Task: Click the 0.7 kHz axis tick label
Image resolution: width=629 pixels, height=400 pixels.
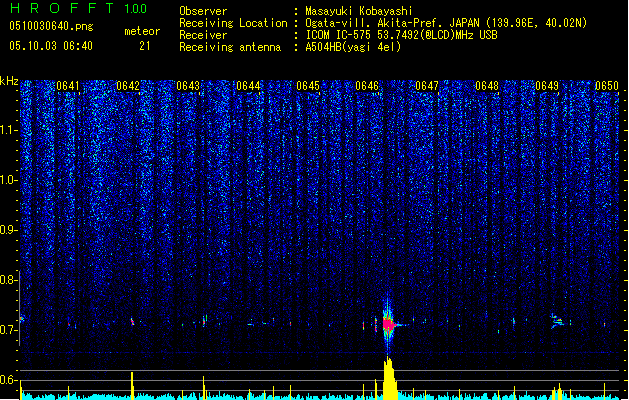Action: (8, 330)
